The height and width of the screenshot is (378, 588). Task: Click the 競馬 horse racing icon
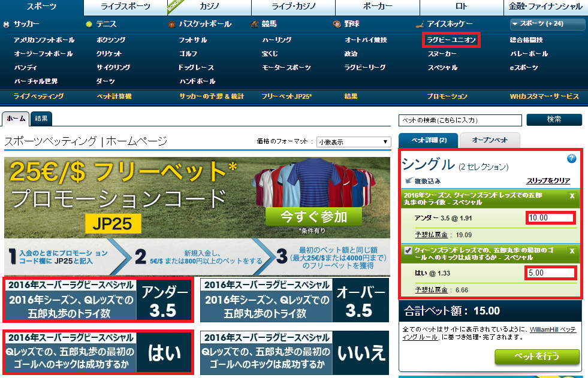pyautogui.click(x=255, y=25)
